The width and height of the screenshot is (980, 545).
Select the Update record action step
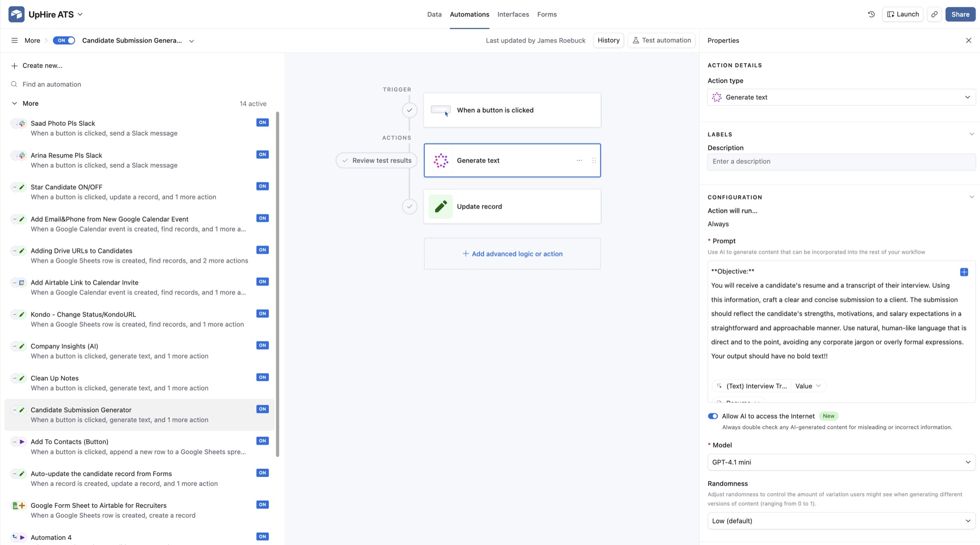pos(512,206)
